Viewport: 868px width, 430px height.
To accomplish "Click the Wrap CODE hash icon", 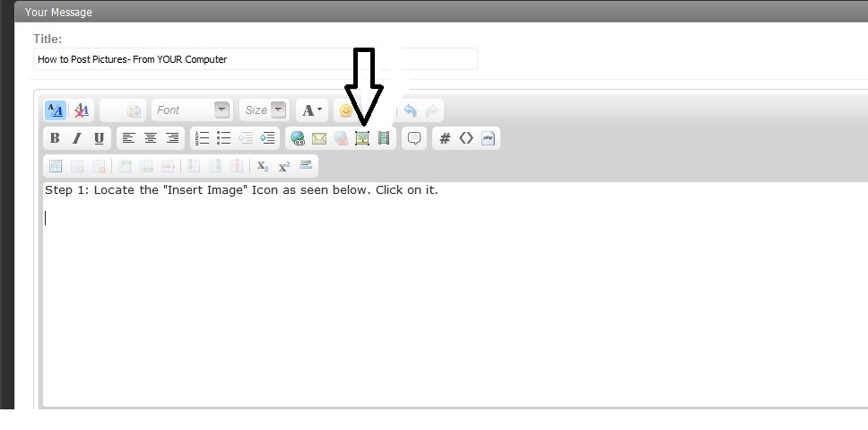I will (444, 138).
